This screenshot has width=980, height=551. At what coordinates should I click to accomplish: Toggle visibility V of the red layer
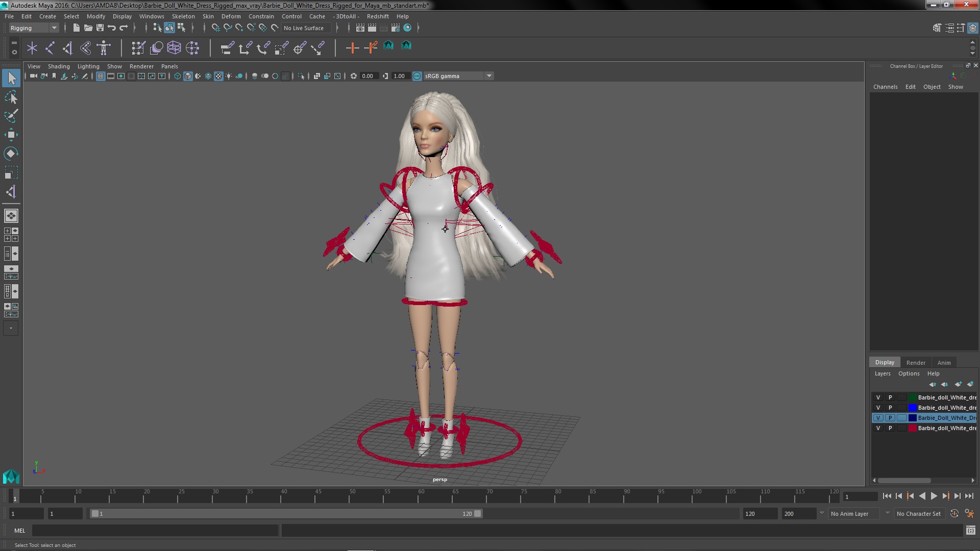pos(878,428)
